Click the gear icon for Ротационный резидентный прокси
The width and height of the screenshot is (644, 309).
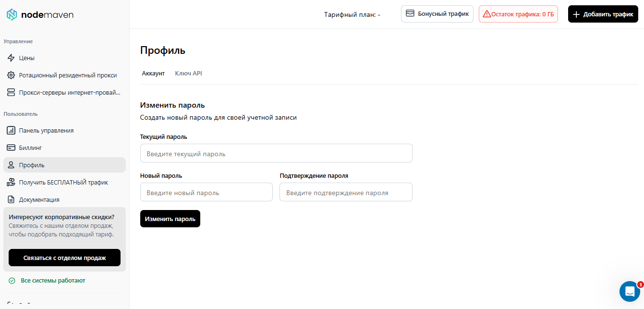click(x=11, y=75)
